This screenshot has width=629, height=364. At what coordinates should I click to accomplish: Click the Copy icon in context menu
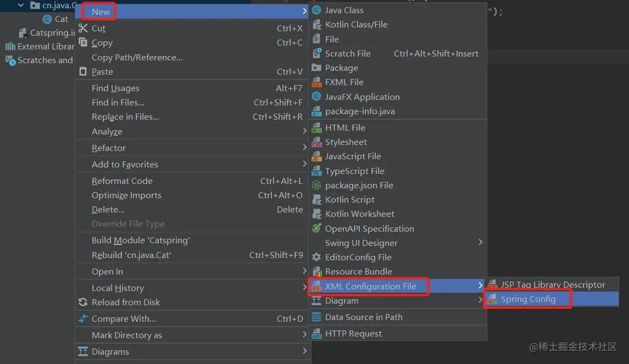pos(83,42)
